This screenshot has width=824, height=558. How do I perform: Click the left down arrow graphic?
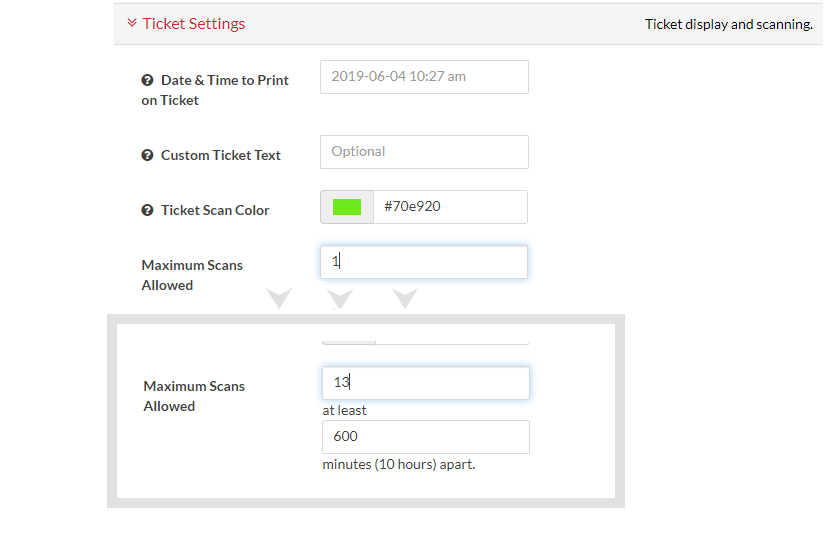pos(279,298)
